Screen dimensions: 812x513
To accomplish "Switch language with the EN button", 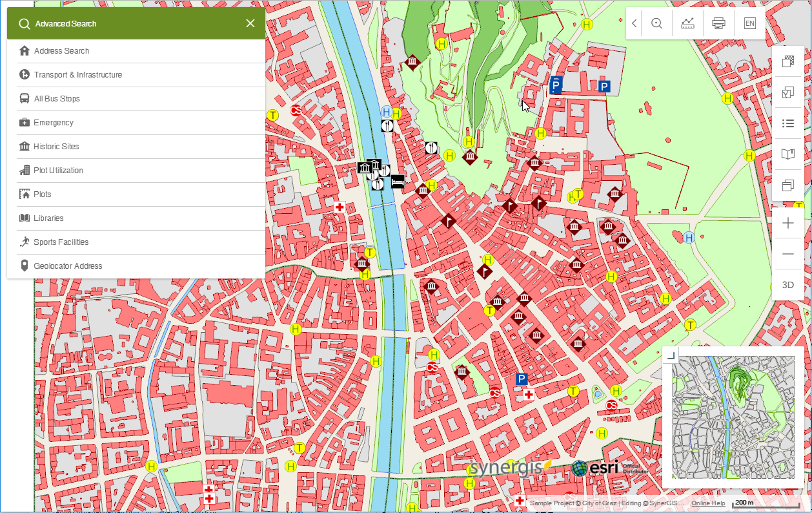I will click(x=750, y=23).
